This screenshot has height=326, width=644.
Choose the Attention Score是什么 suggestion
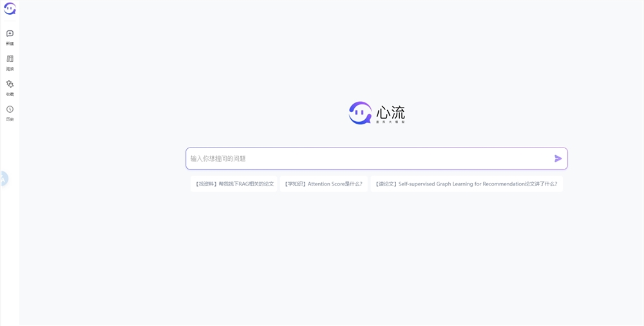[x=323, y=184]
